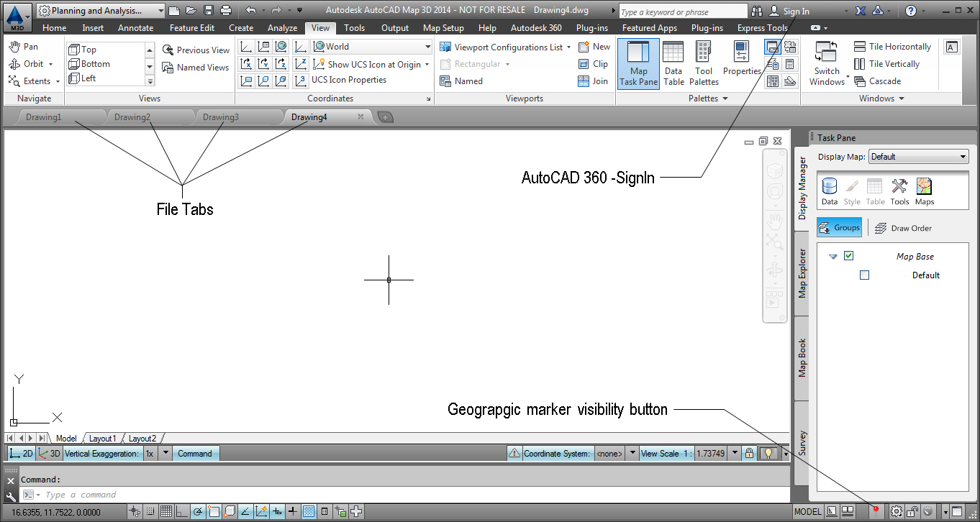This screenshot has height=522, width=980.
Task: Switch to the Annotate ribbon tab
Action: coord(136,28)
